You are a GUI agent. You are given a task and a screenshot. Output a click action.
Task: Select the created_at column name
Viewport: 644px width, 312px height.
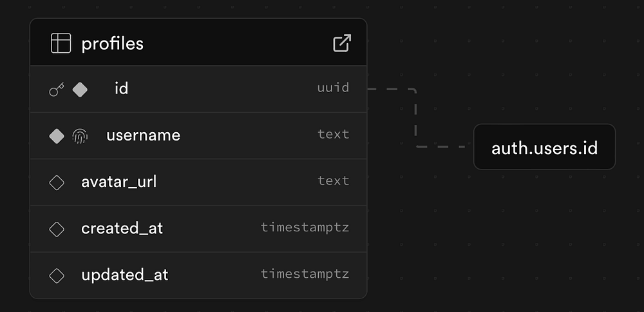tap(122, 228)
